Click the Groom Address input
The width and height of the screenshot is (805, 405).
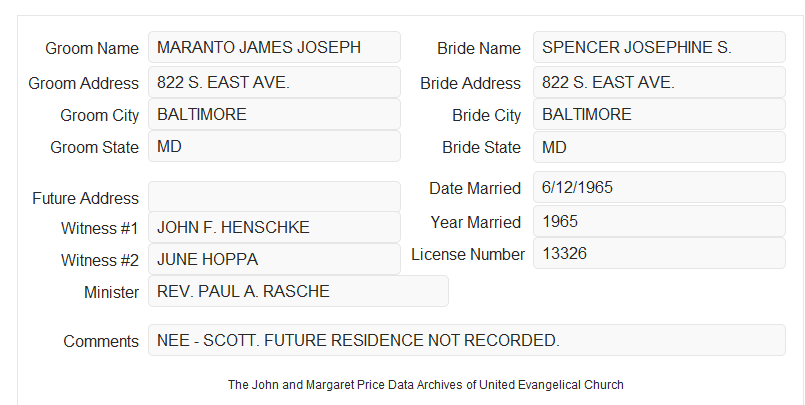[274, 82]
